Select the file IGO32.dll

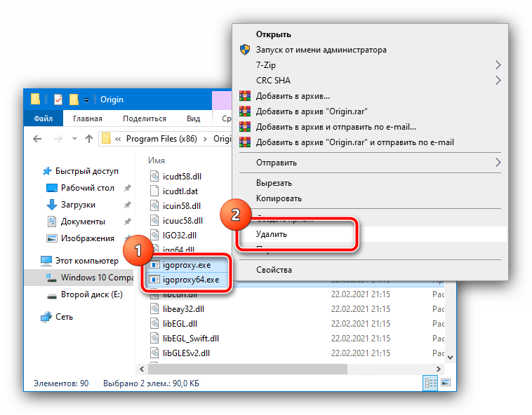[180, 236]
